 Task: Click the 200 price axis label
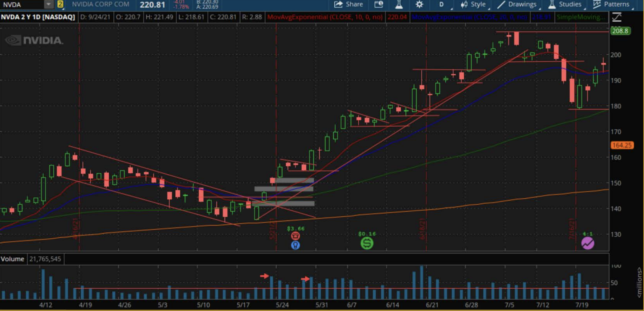tap(616, 55)
